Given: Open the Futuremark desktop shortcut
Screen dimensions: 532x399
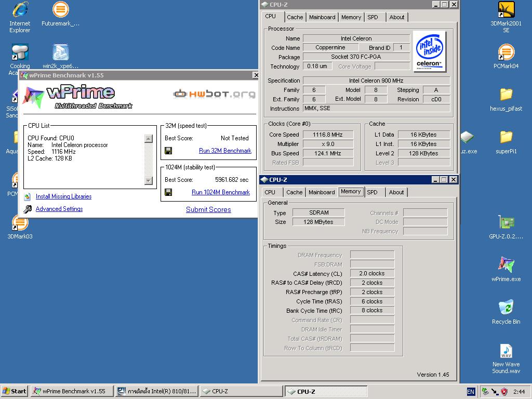Looking at the screenshot, I should (x=60, y=14).
